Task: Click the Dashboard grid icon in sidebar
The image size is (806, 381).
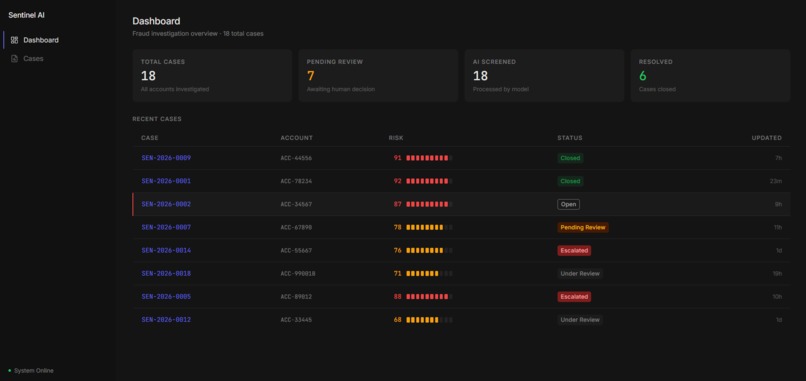Action: 14,40
